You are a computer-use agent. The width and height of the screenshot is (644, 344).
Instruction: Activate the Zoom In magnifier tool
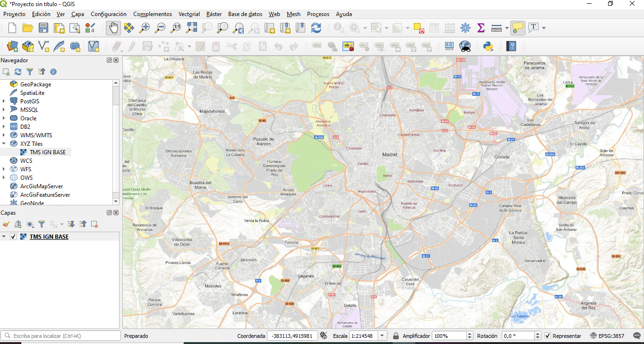point(144,28)
